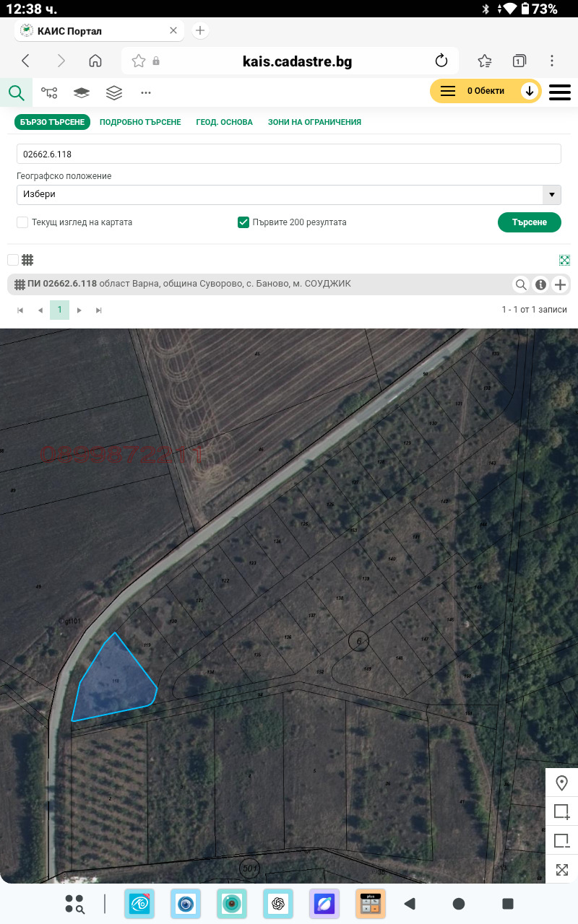Screen dimensions: 578x924
Task: Go to last results page
Action: [x=99, y=310]
